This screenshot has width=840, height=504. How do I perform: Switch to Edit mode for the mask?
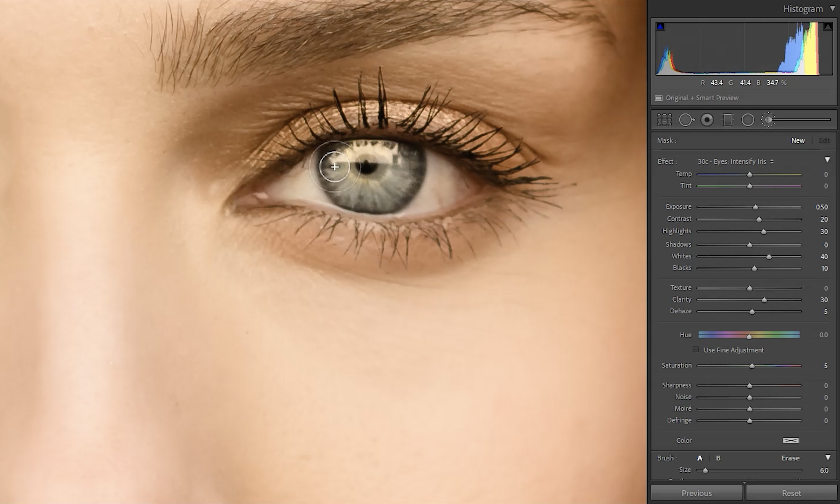(825, 140)
